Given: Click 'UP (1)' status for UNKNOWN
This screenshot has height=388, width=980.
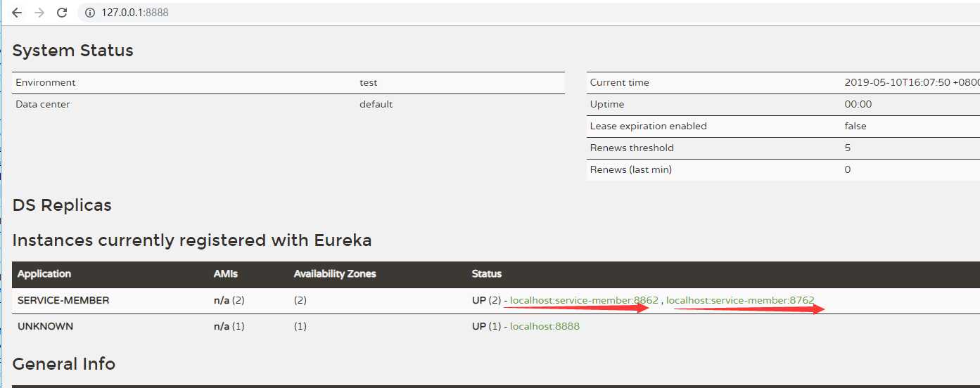Looking at the screenshot, I should tap(486, 326).
